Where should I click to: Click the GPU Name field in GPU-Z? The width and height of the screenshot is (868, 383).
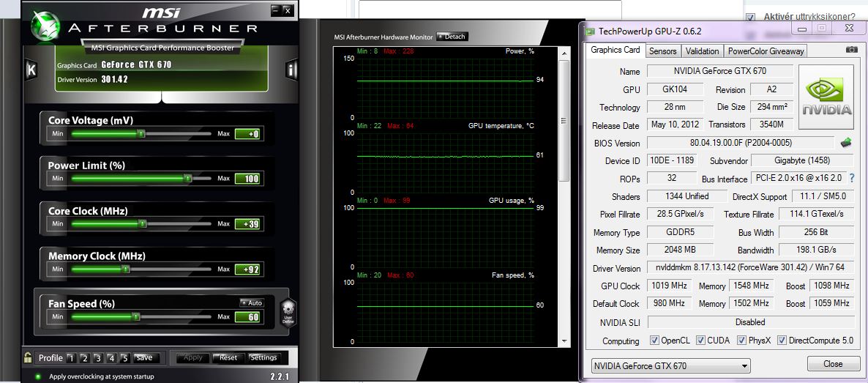click(719, 71)
